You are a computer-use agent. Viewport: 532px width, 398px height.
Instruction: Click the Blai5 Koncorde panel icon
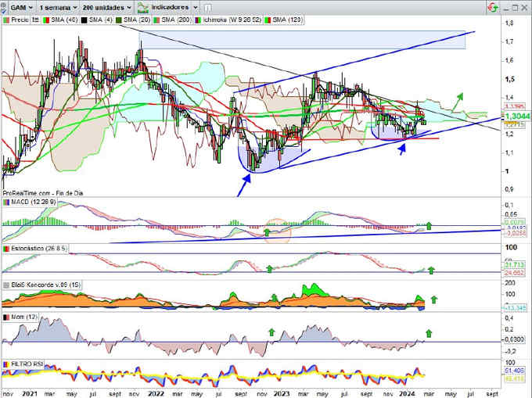pyautogui.click(x=6, y=285)
